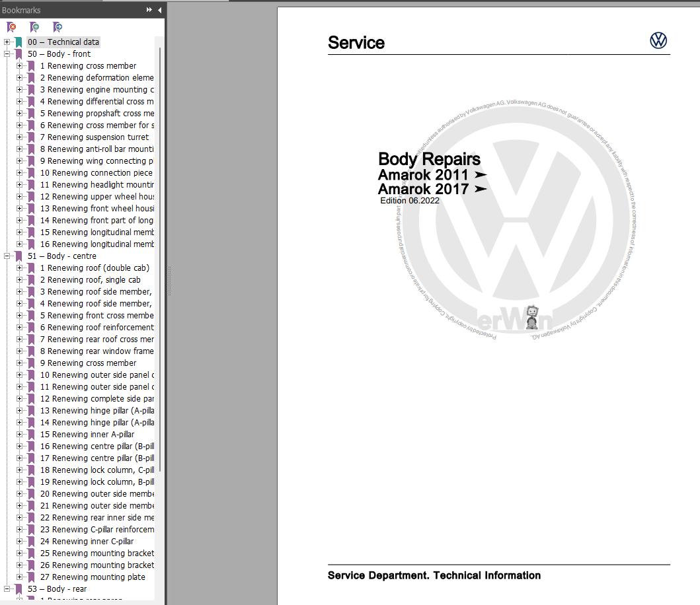Collapse the Bookmarks panel with the left triangle

point(159,10)
